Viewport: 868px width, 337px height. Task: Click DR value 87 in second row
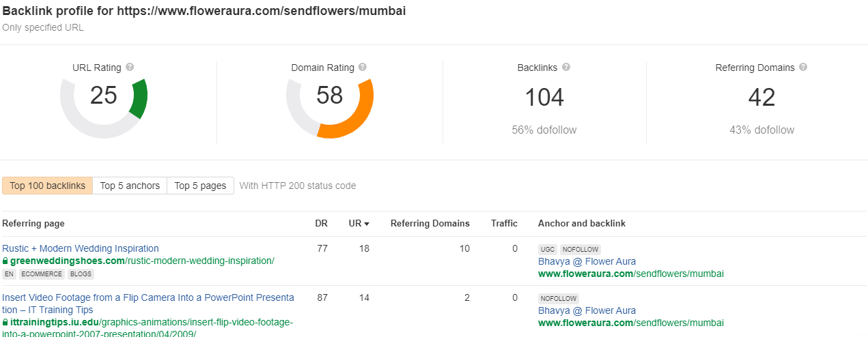click(322, 297)
